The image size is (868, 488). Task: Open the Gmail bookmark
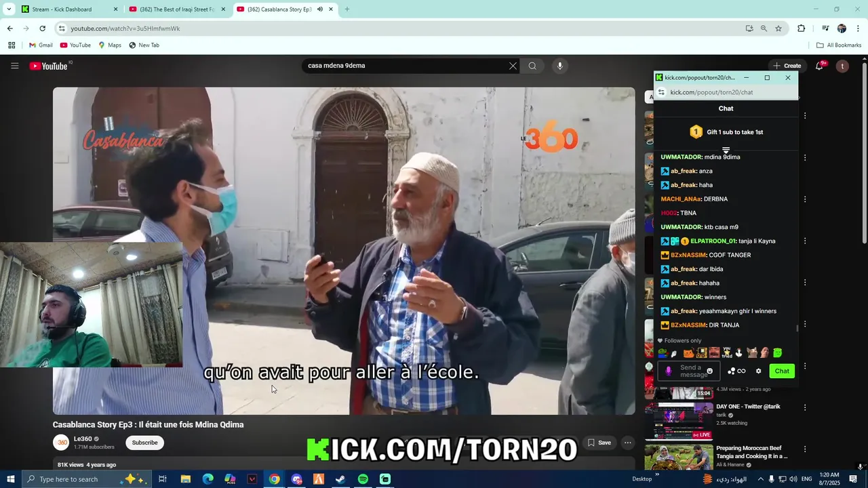[x=41, y=45]
